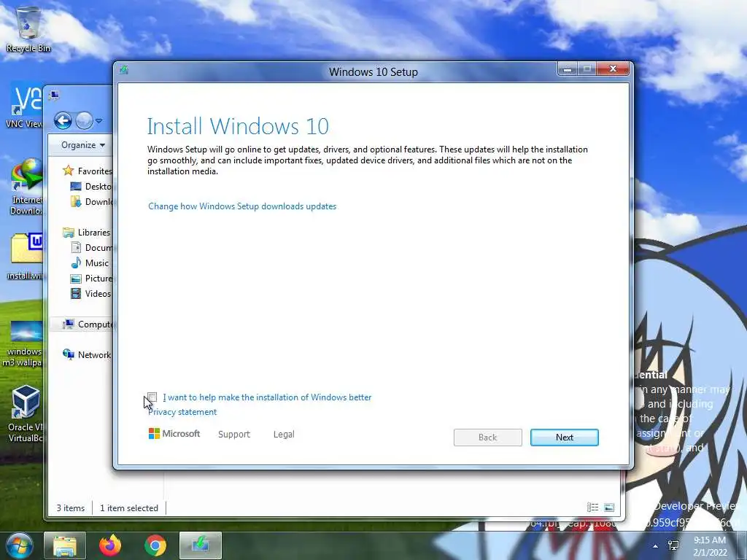
Task: Open the Support link
Action: pos(234,435)
